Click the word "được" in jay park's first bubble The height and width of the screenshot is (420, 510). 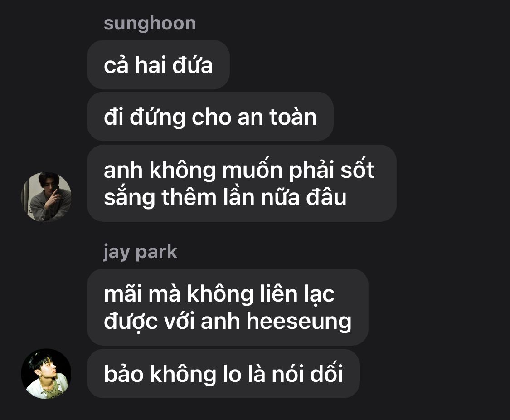click(131, 322)
